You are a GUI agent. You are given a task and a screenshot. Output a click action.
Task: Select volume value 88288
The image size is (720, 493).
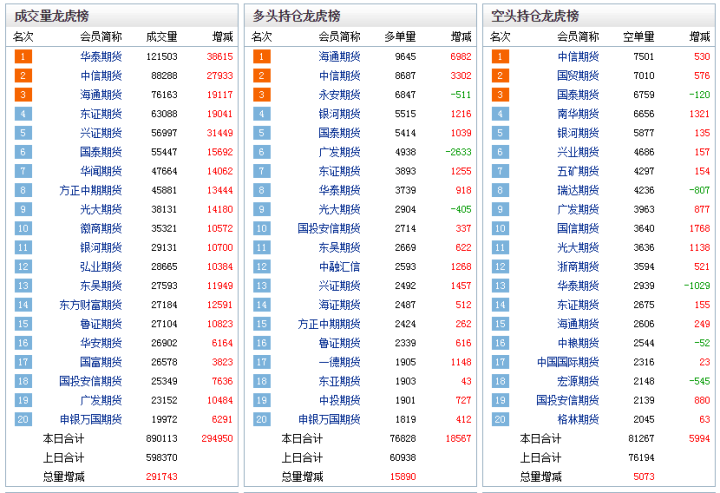tap(164, 76)
